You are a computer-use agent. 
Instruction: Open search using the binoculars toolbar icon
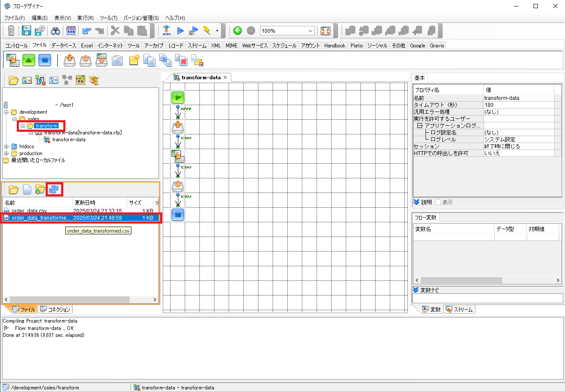pyautogui.click(x=56, y=30)
